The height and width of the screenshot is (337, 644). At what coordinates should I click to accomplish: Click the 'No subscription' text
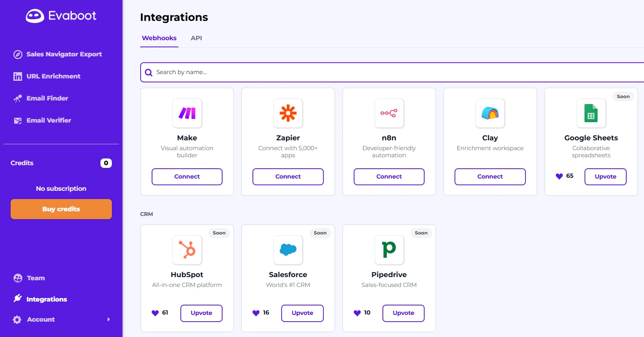61,189
